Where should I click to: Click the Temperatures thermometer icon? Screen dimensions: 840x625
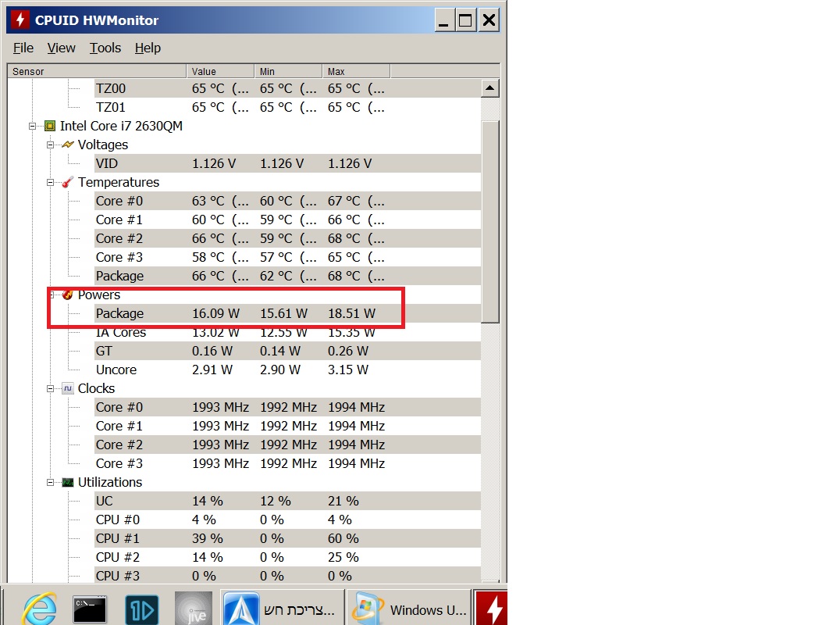tap(67, 182)
